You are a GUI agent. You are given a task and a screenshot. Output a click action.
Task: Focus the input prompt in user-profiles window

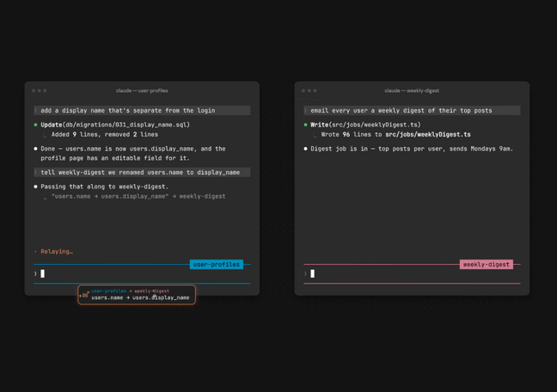pyautogui.click(x=142, y=273)
